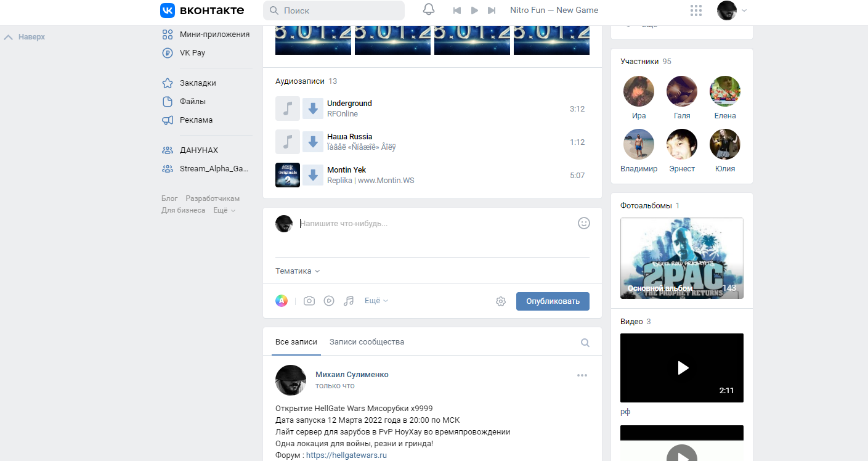
Task: Play the рф video with 2:11 duration
Action: (x=682, y=368)
